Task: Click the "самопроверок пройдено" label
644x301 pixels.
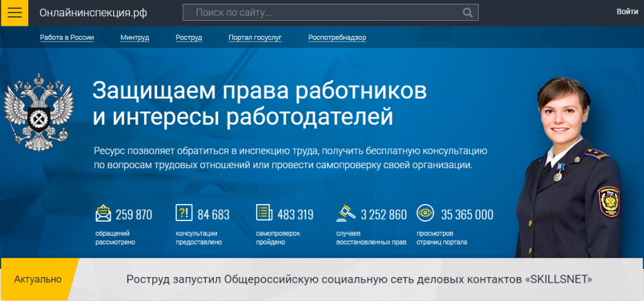Action: pos(278,237)
